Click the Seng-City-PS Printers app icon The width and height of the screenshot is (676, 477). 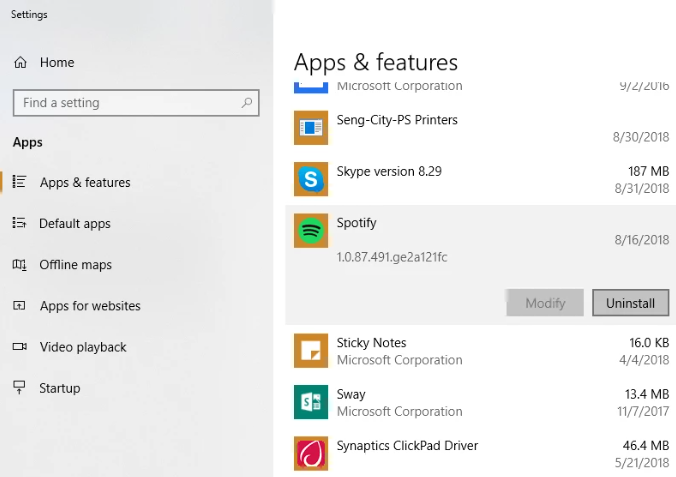311,128
